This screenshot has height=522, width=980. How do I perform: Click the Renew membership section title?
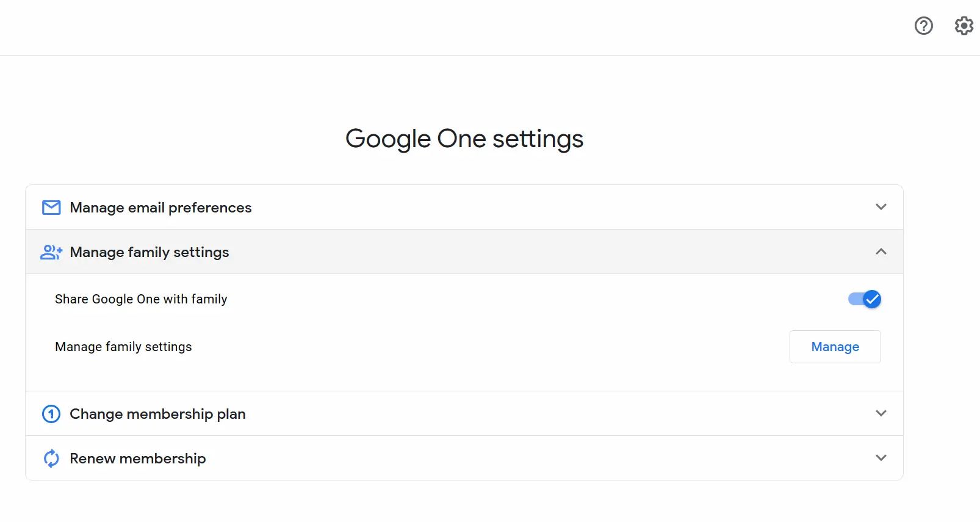pyautogui.click(x=137, y=459)
